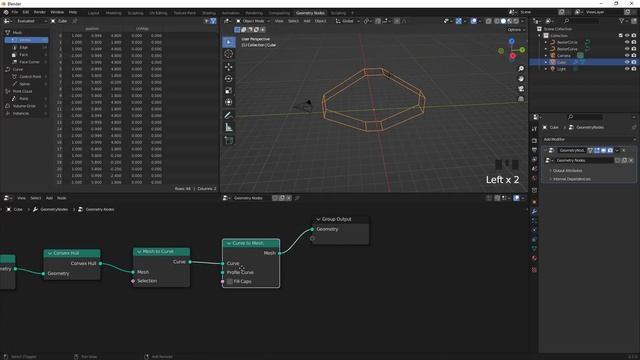Open spreadsheet Evaluated mode dropdown

(30, 21)
